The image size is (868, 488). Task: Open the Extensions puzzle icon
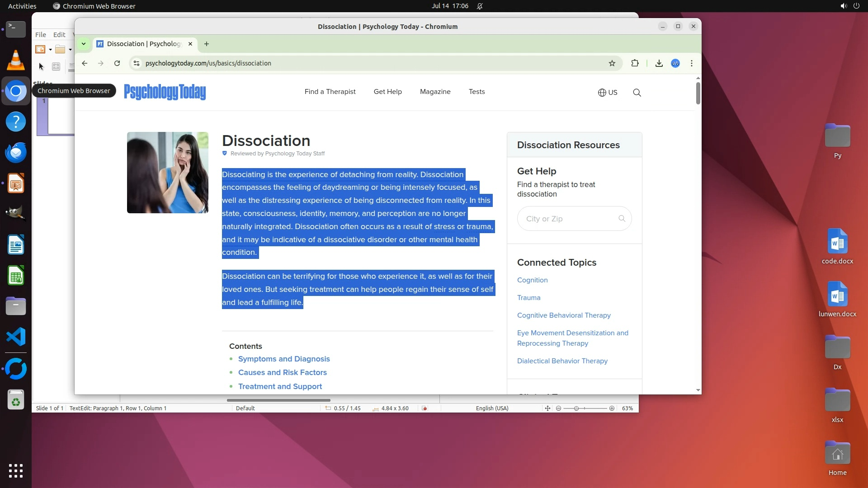point(635,63)
